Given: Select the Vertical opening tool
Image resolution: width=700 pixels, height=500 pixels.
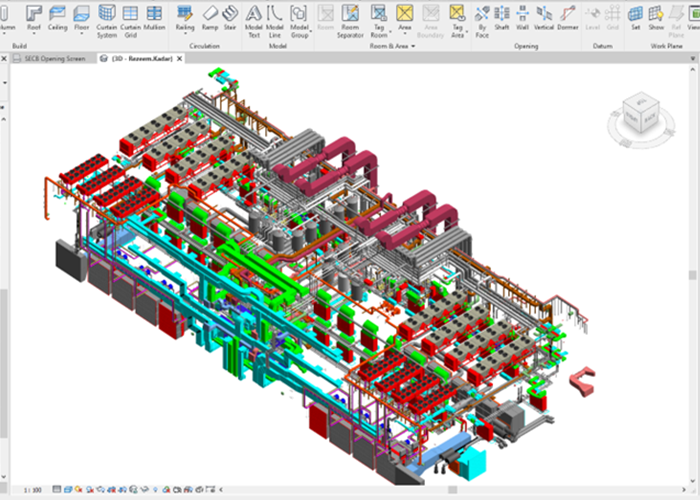Looking at the screenshot, I should (544, 18).
